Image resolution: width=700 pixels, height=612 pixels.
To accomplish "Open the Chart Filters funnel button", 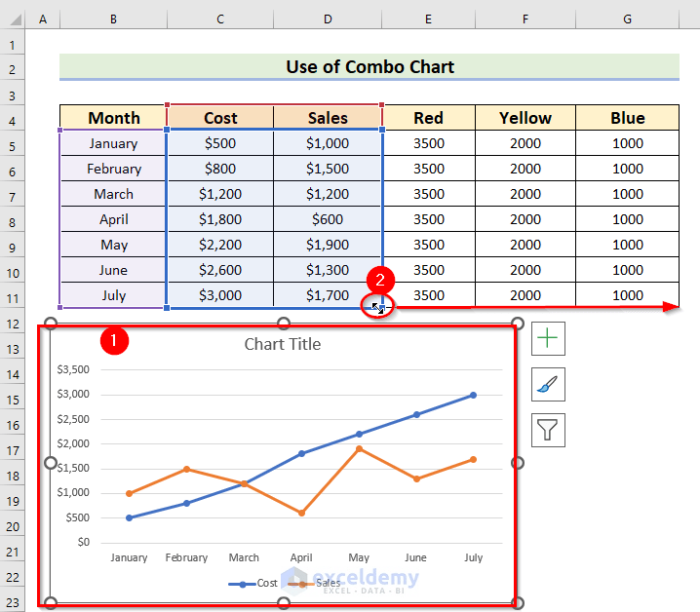I will tap(548, 430).
